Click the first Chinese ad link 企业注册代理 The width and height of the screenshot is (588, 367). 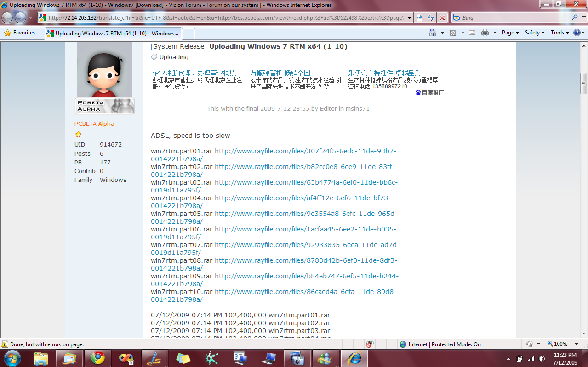coord(194,73)
